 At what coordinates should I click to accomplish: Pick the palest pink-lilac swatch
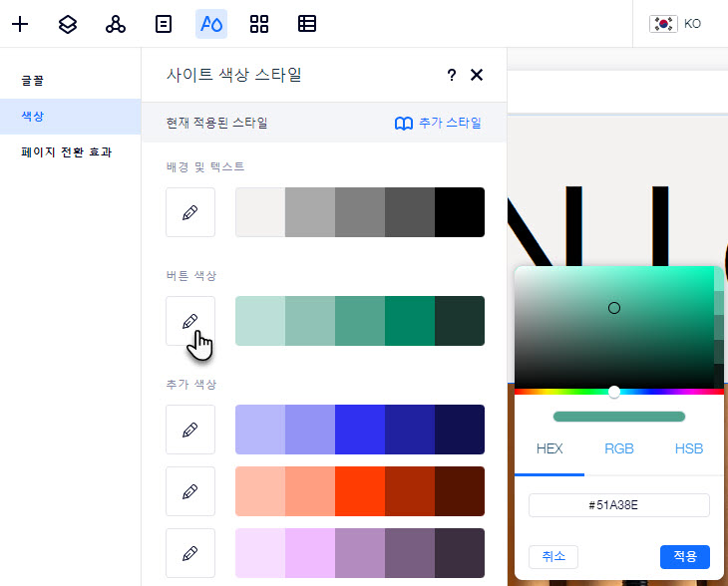260,552
